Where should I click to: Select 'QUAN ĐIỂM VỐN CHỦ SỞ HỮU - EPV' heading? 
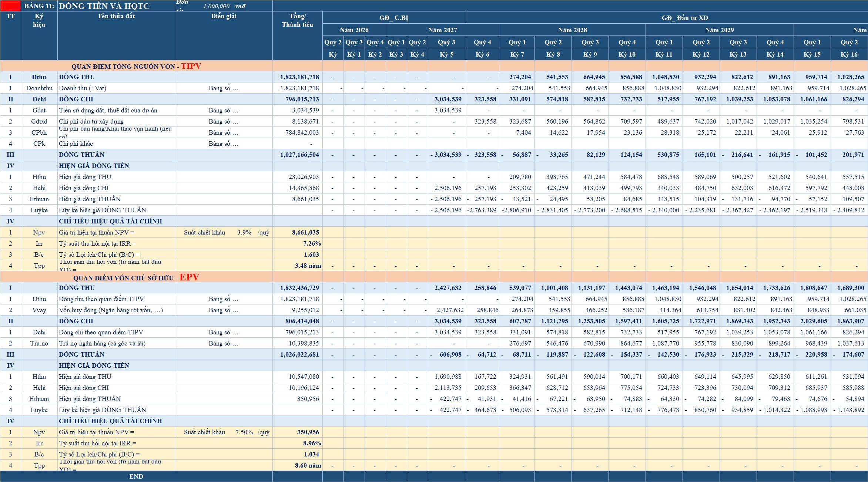(136, 277)
